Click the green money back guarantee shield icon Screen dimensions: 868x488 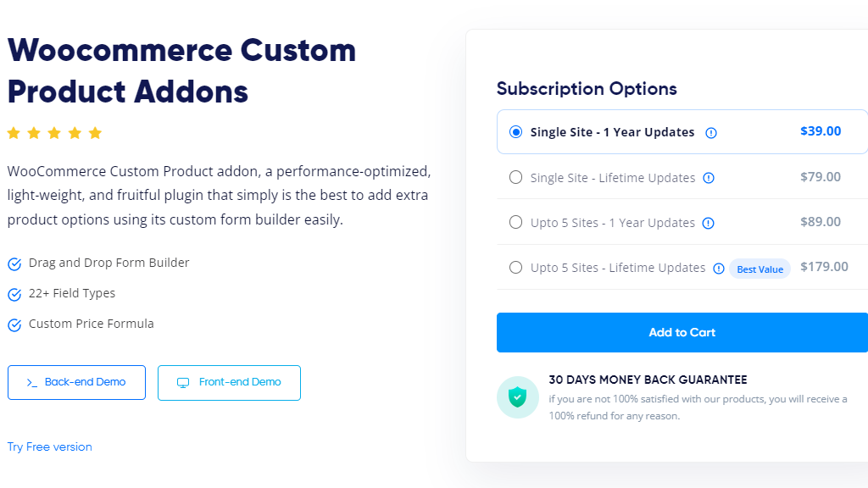click(x=518, y=397)
